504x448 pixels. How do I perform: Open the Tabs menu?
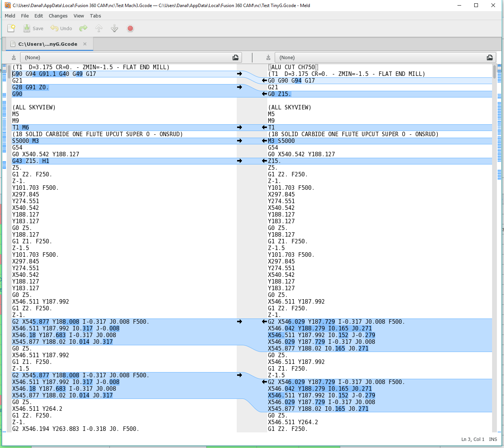95,16
